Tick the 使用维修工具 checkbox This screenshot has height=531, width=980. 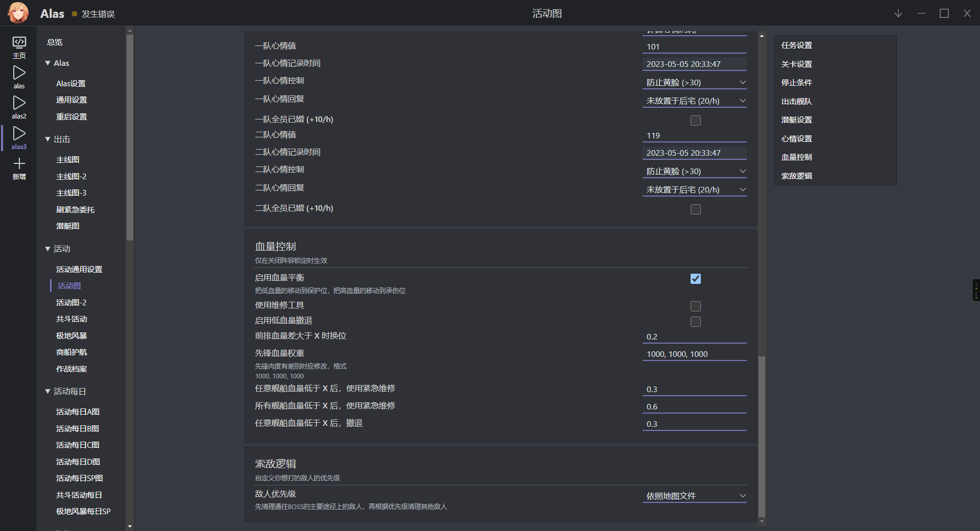[696, 306]
